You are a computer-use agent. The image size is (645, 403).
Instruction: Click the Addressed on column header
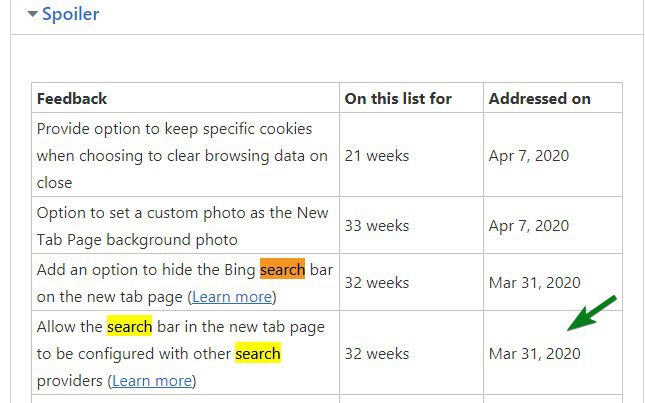[x=539, y=99]
